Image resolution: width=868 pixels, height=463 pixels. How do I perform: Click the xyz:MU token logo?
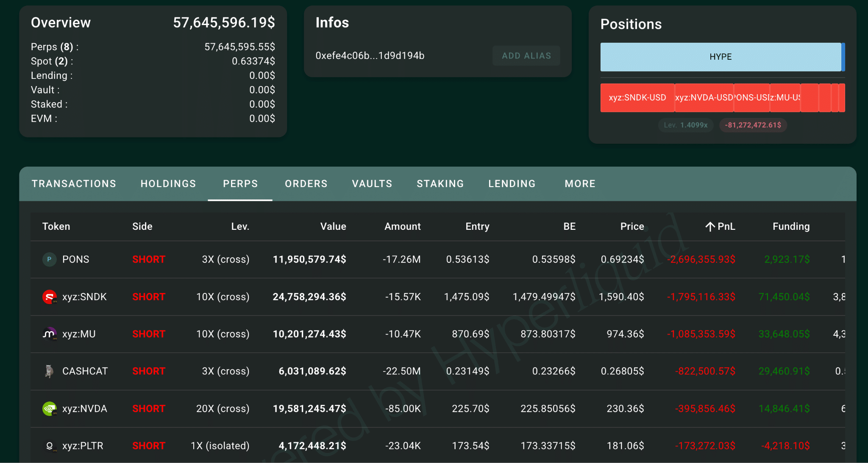50,334
